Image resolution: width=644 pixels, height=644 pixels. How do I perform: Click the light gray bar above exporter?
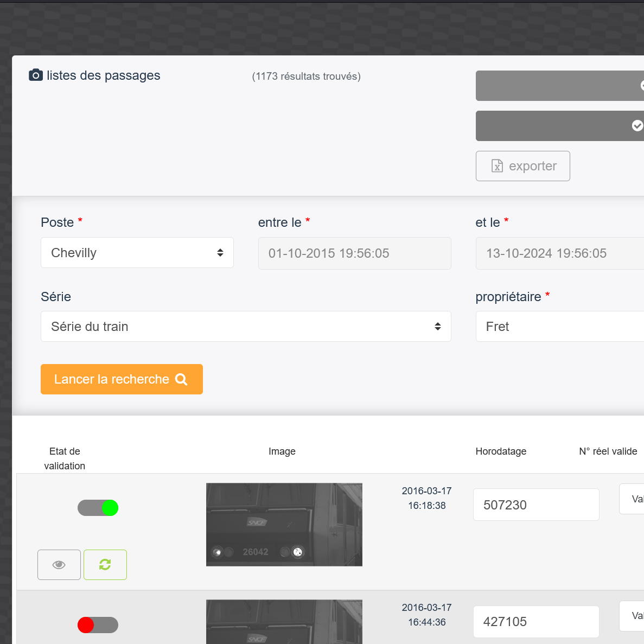pos(559,86)
